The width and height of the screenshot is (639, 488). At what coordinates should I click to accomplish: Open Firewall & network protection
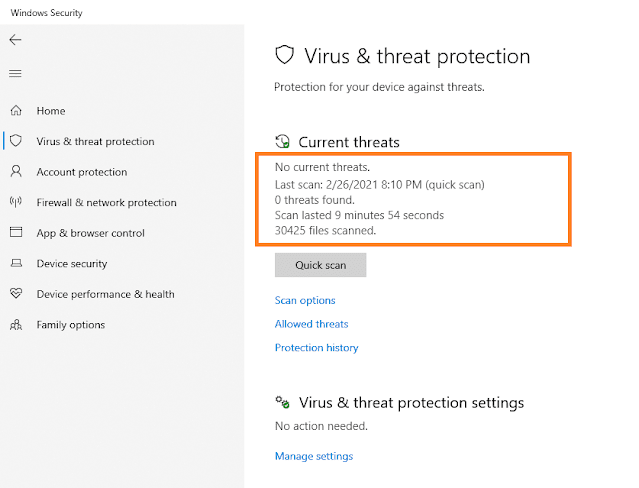click(x=106, y=203)
